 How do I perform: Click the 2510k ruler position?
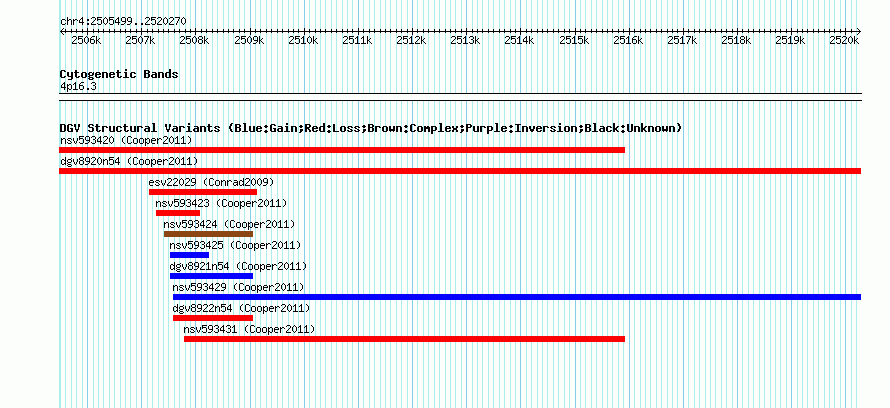tap(303, 40)
